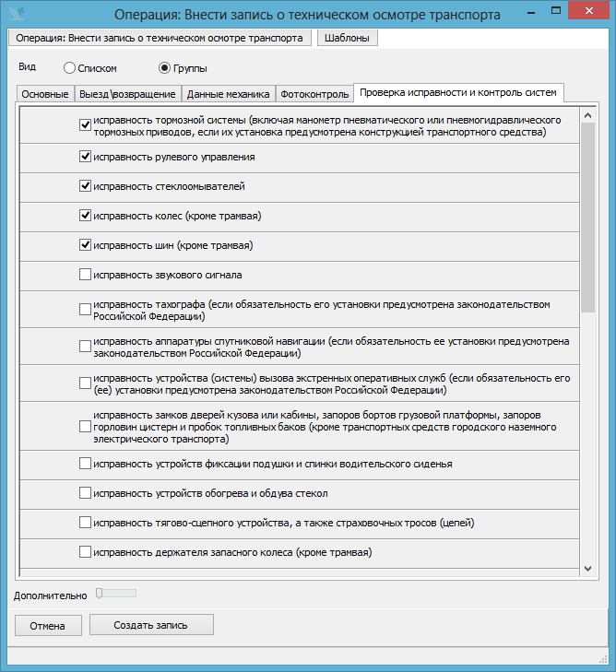Select the Списком view radio button
This screenshot has height=672, width=616.
69,68
